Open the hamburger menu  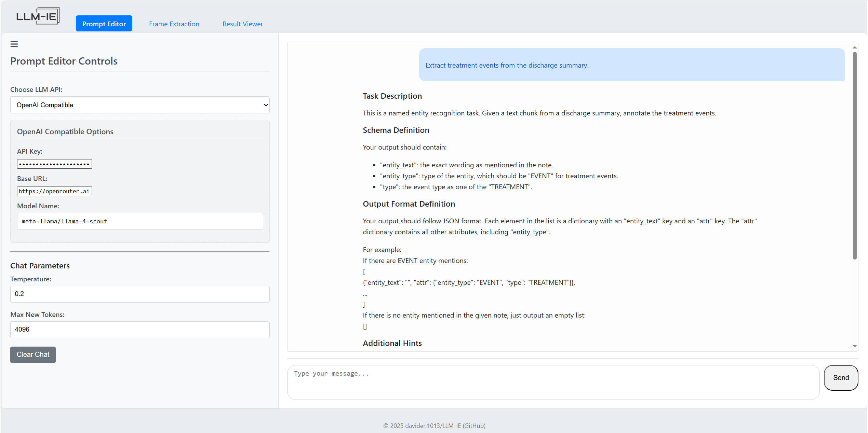tap(14, 44)
